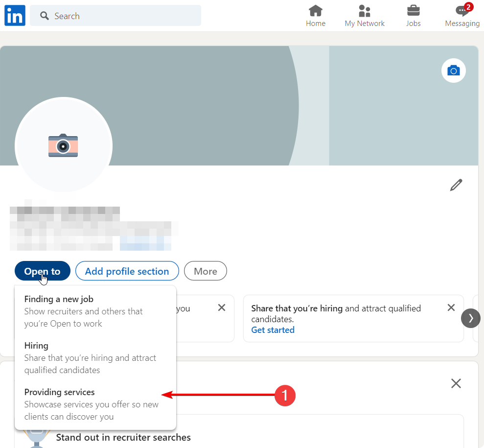This screenshot has width=484, height=448.
Task: Collapse the Open to dropdown
Action: (43, 271)
